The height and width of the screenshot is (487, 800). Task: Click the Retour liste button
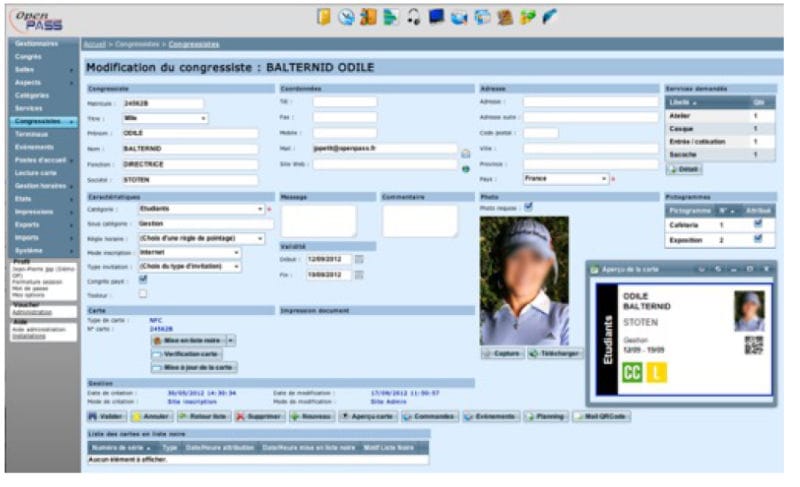(x=203, y=417)
